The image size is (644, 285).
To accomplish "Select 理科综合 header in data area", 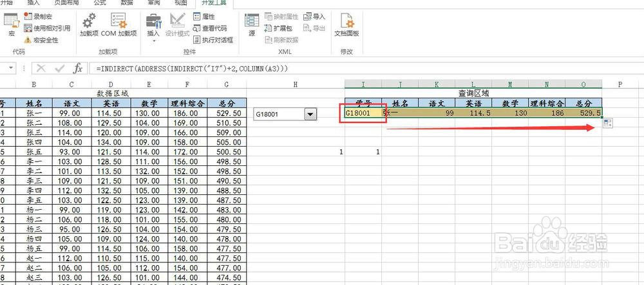I will point(187,103).
